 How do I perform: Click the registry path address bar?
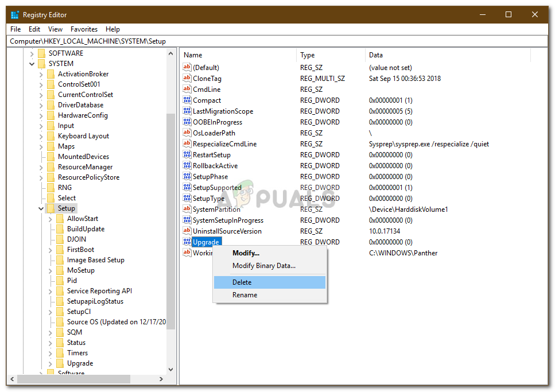point(277,41)
